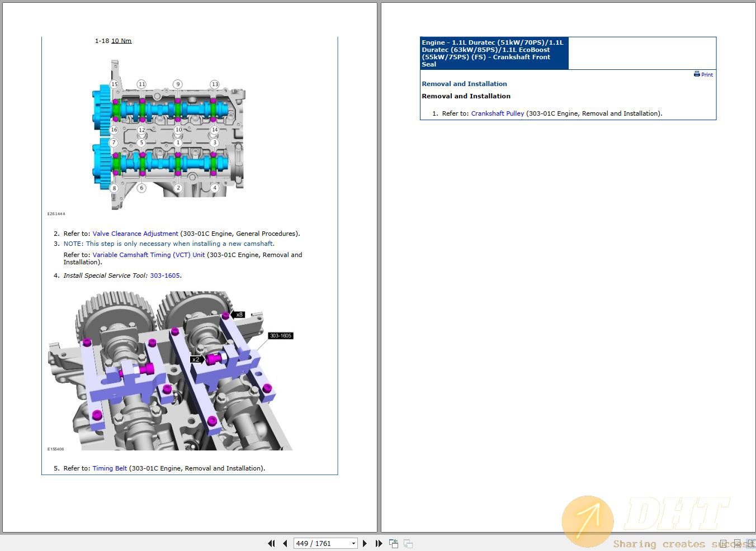Jump to the last page
Screen dimensions: 756x551
[x=379, y=543]
